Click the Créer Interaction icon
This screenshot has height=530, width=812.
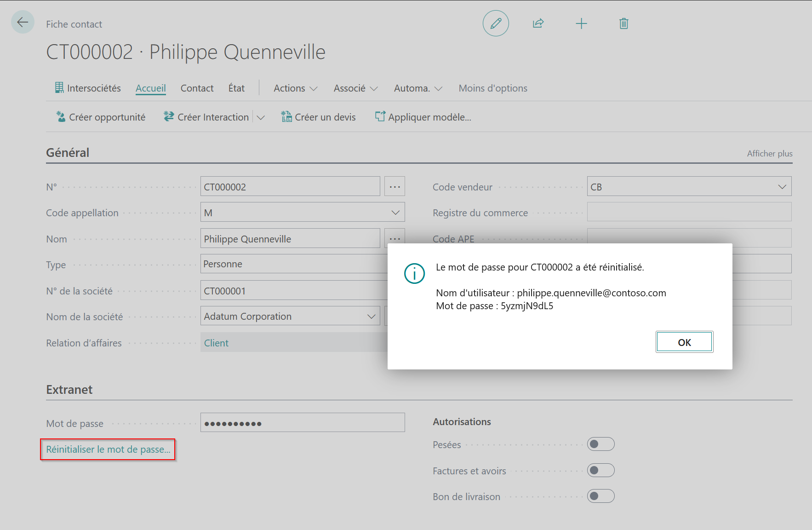169,117
